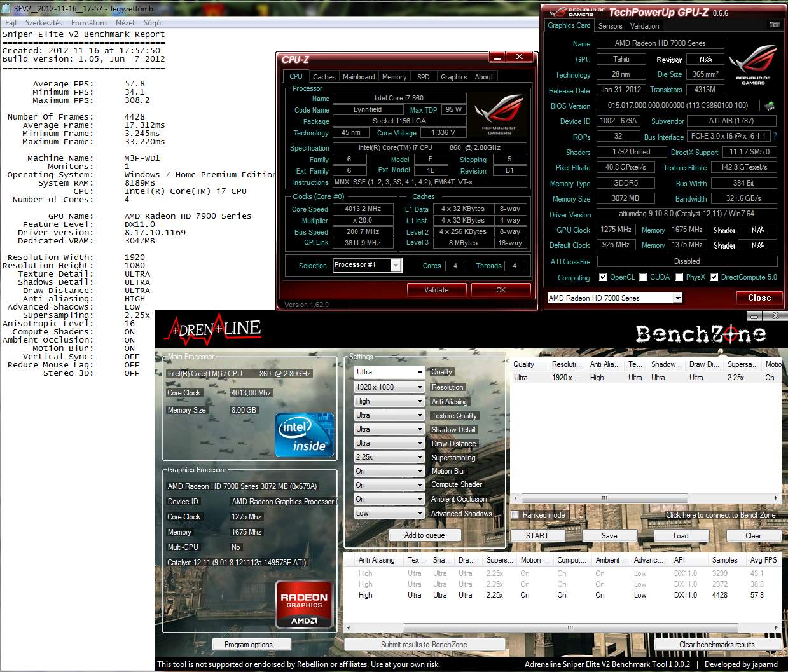Click the red Close button in GPU-Z

click(759, 298)
